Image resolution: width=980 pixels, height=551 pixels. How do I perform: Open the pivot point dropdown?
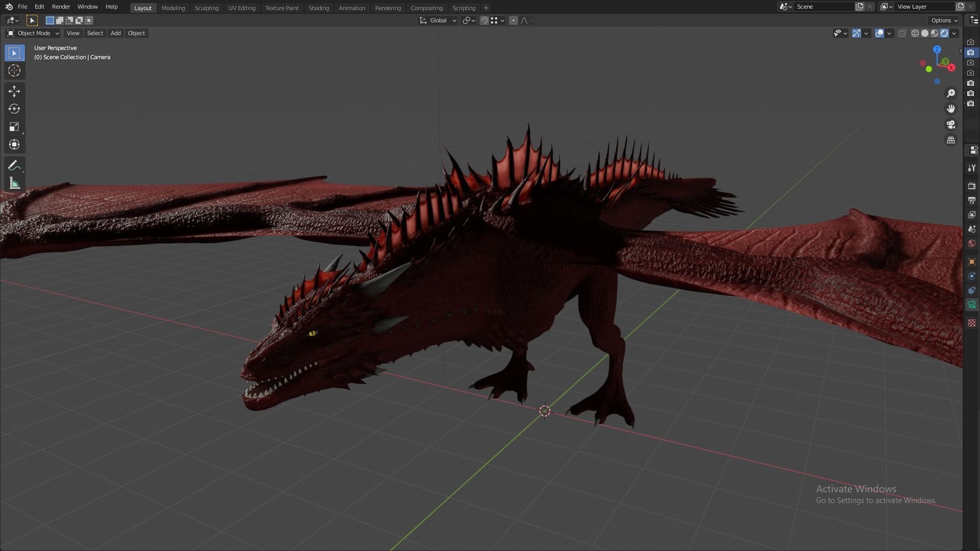(x=469, y=20)
